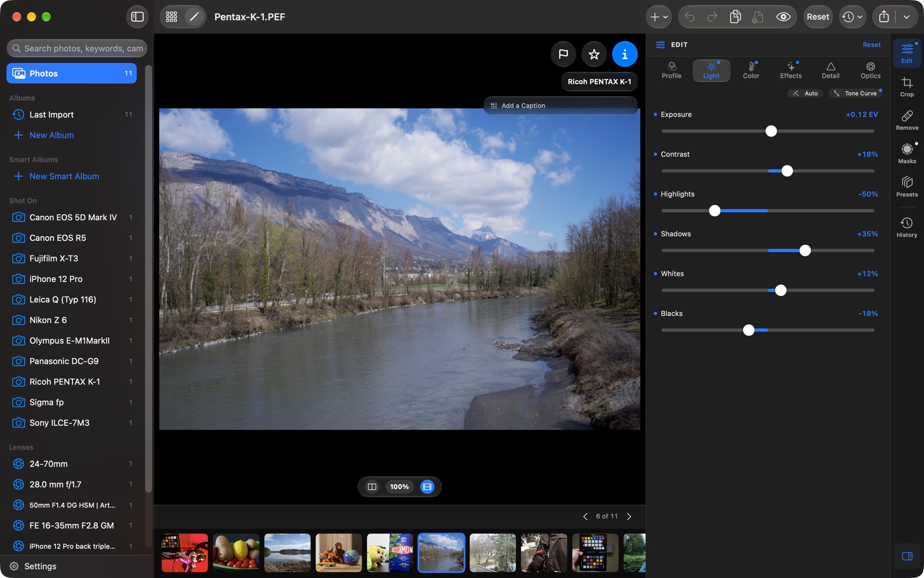The width and height of the screenshot is (924, 578).
Task: Switch to the Detail tab
Action: click(830, 70)
